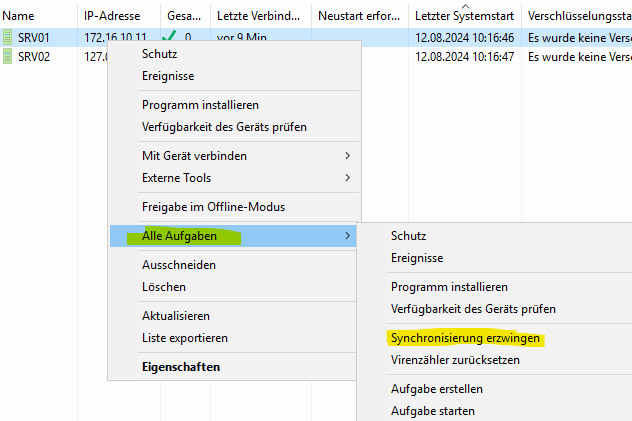Open "Eigenschaften" from the context menu
Image resolution: width=632 pixels, height=421 pixels.
[x=181, y=367]
